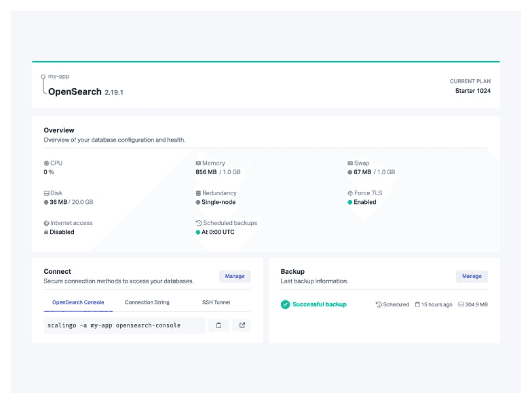532x404 pixels.
Task: Click the Redundancy database icon
Action: [x=198, y=193]
